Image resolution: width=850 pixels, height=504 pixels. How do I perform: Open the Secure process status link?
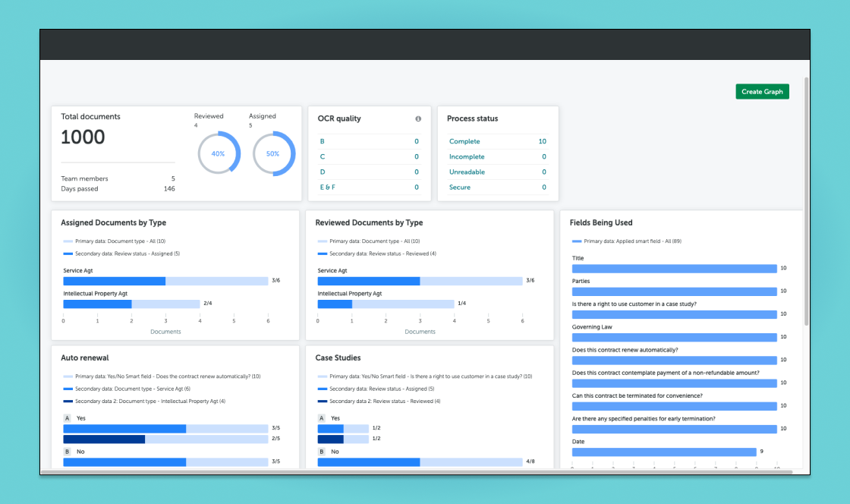tap(460, 187)
